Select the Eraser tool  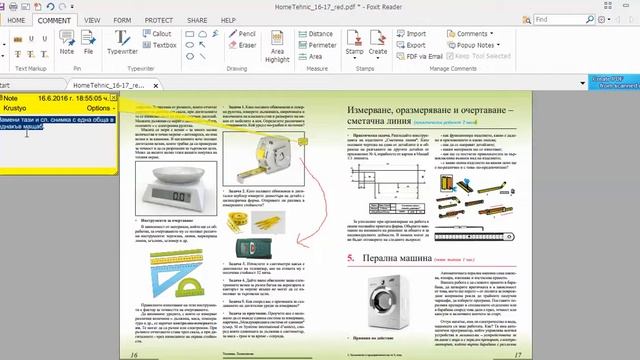click(242, 45)
